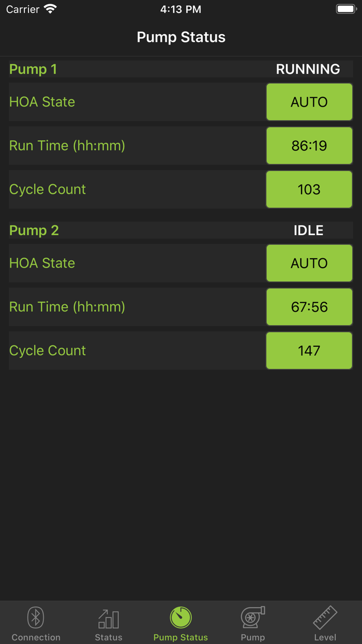Image resolution: width=362 pixels, height=644 pixels.
Task: Tap the Bluetooth Connection tab icon
Action: 36,617
